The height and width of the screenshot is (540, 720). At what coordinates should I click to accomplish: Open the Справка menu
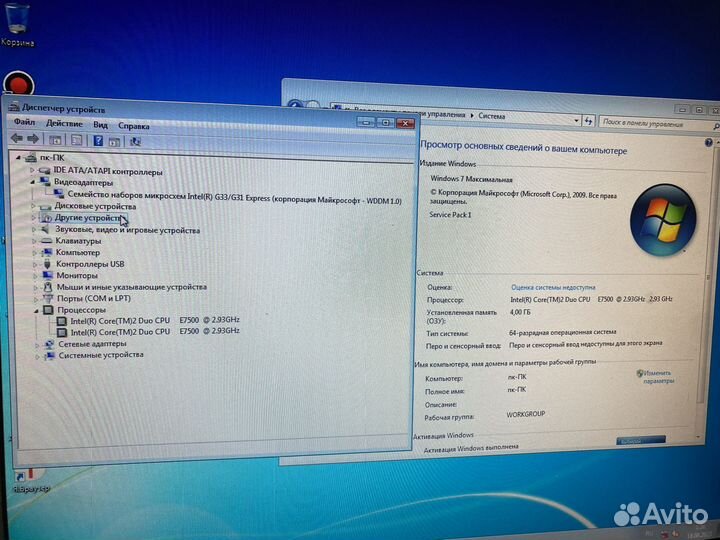[134, 126]
